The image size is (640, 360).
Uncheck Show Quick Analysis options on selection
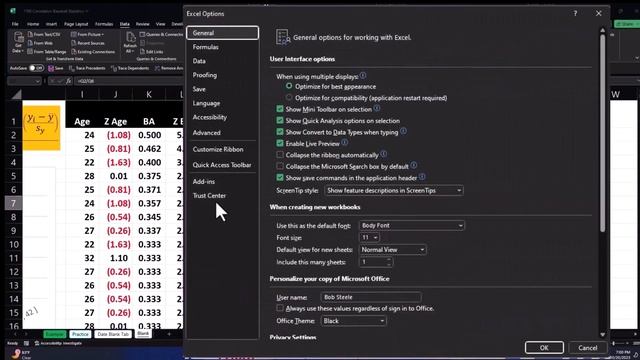click(x=280, y=120)
